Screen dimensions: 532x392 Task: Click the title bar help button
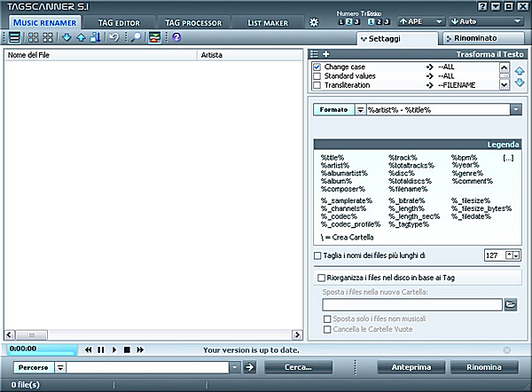point(482,6)
